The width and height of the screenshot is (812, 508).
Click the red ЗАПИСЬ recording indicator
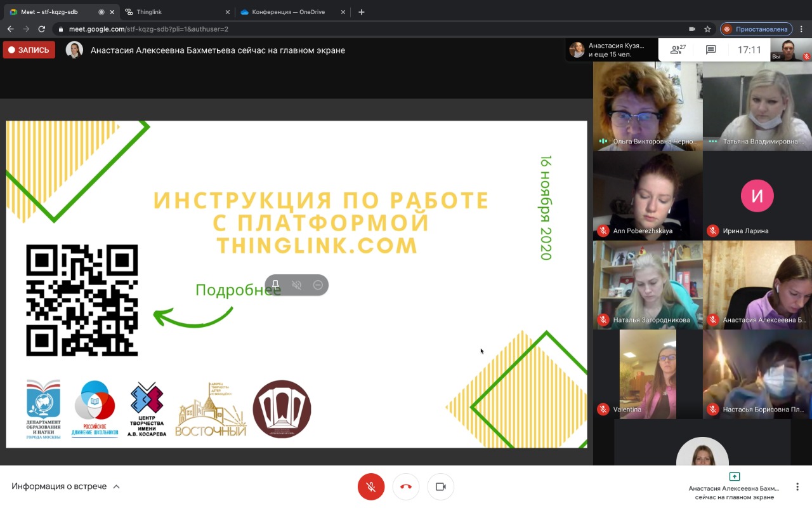click(29, 50)
